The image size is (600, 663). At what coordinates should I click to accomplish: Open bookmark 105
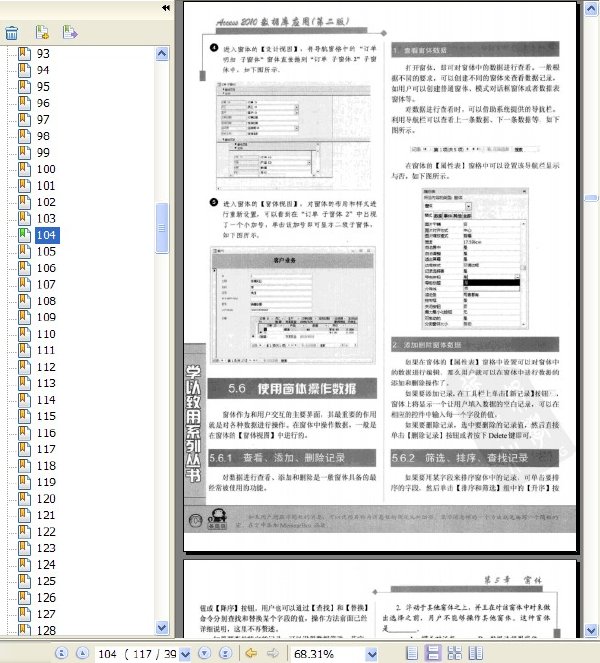pos(46,252)
